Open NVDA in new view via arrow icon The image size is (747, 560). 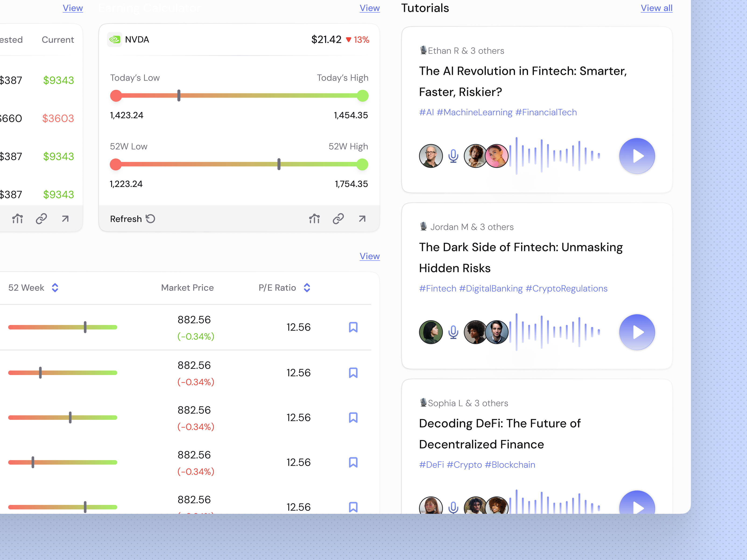[362, 219]
